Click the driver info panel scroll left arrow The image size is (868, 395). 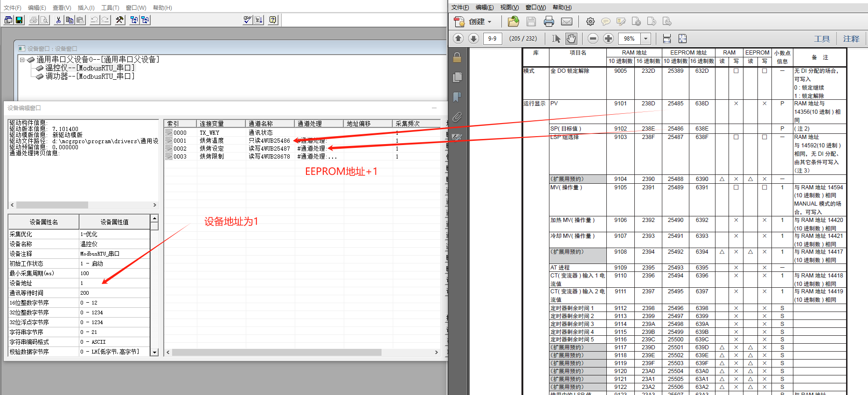[12, 205]
